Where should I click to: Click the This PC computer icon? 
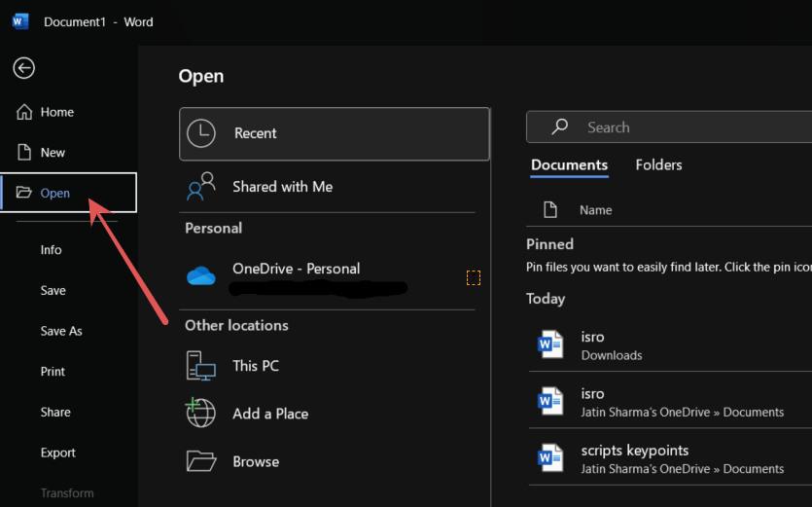click(x=201, y=366)
